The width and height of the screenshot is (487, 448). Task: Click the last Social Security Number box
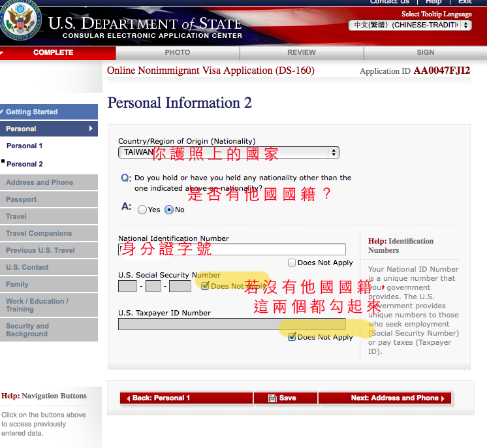pos(180,286)
